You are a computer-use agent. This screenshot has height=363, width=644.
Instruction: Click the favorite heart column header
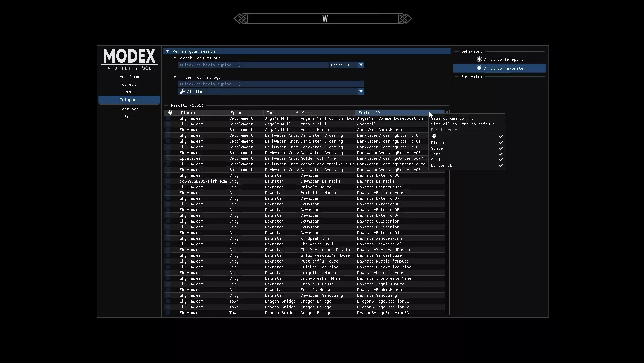pos(171,113)
